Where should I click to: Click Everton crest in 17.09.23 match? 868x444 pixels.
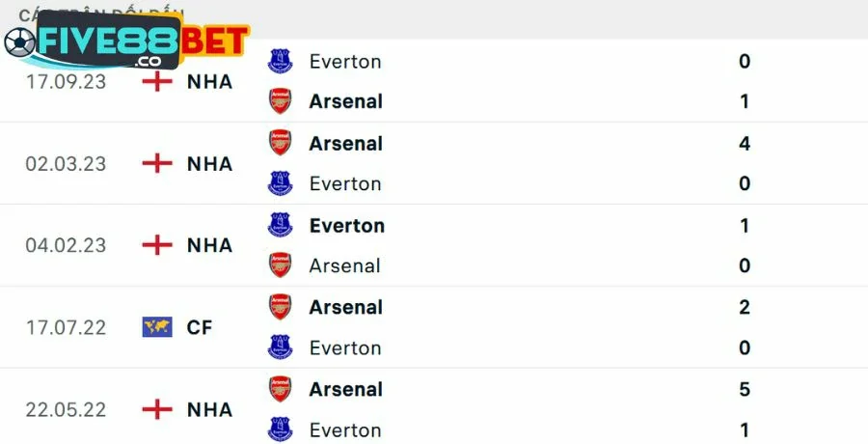coord(280,61)
